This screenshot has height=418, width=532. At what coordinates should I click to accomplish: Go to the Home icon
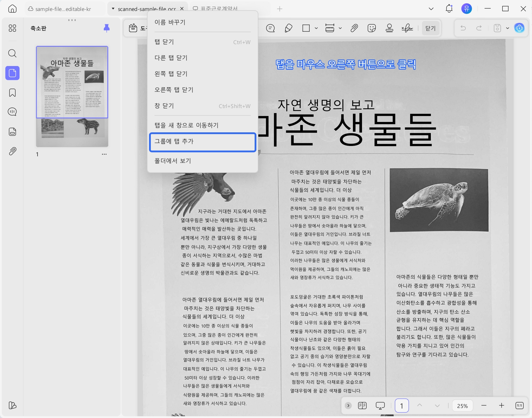(x=12, y=9)
